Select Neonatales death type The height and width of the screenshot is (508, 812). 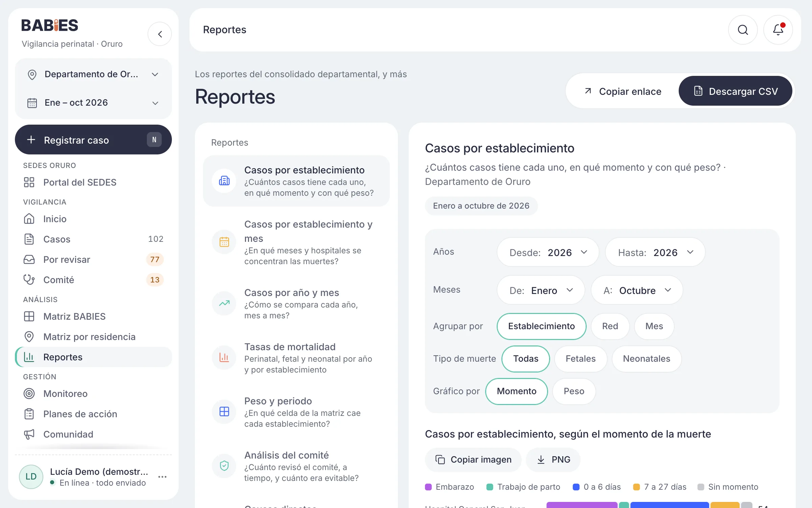[x=647, y=359]
